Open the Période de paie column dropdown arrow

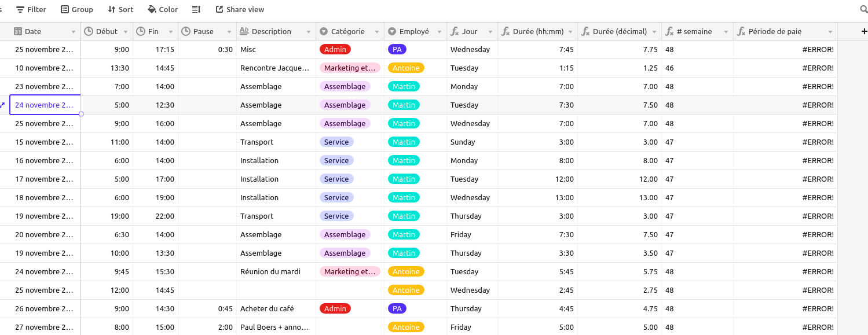tap(830, 32)
